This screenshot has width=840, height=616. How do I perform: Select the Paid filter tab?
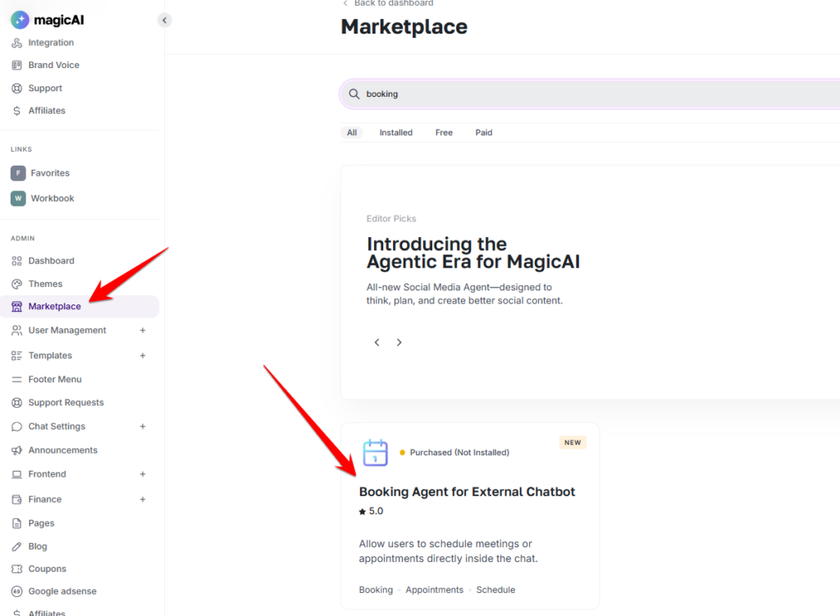click(x=484, y=133)
